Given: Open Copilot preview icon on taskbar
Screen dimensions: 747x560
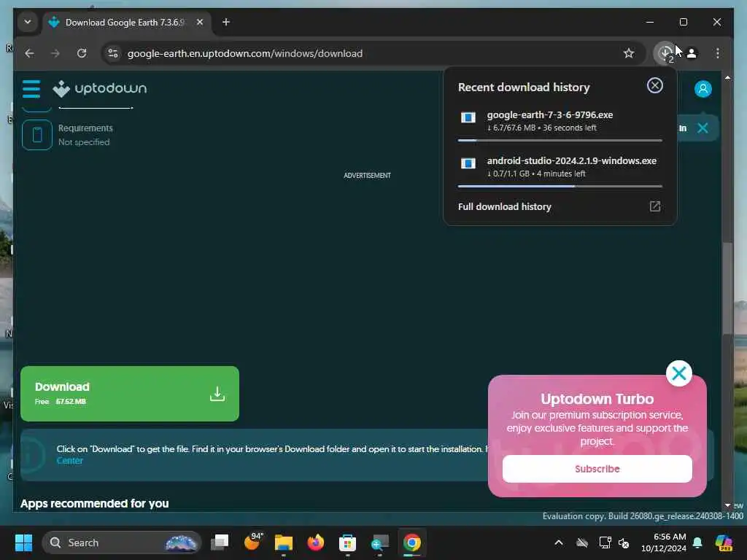Looking at the screenshot, I should point(724,542).
